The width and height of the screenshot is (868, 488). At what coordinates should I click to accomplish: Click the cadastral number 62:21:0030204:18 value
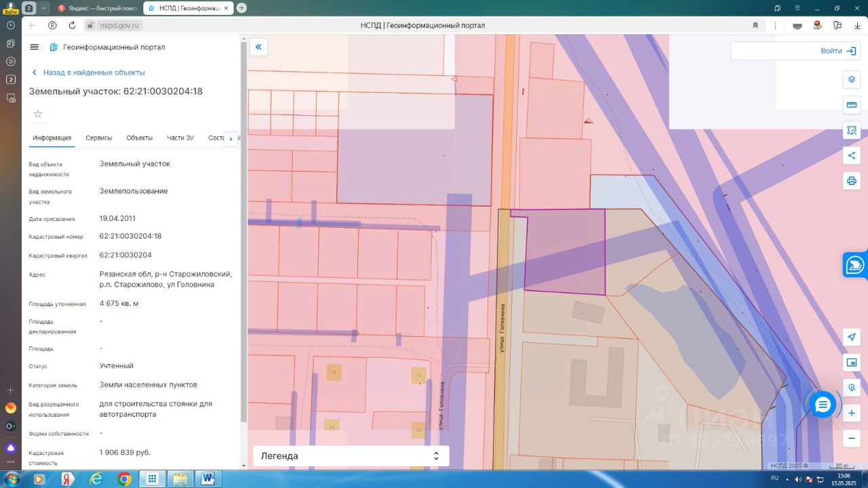130,236
